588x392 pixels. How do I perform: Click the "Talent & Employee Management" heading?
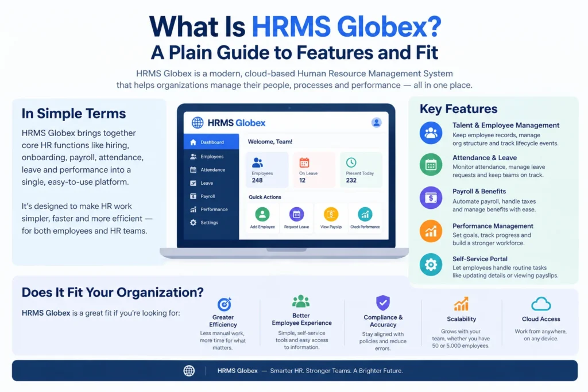click(506, 125)
